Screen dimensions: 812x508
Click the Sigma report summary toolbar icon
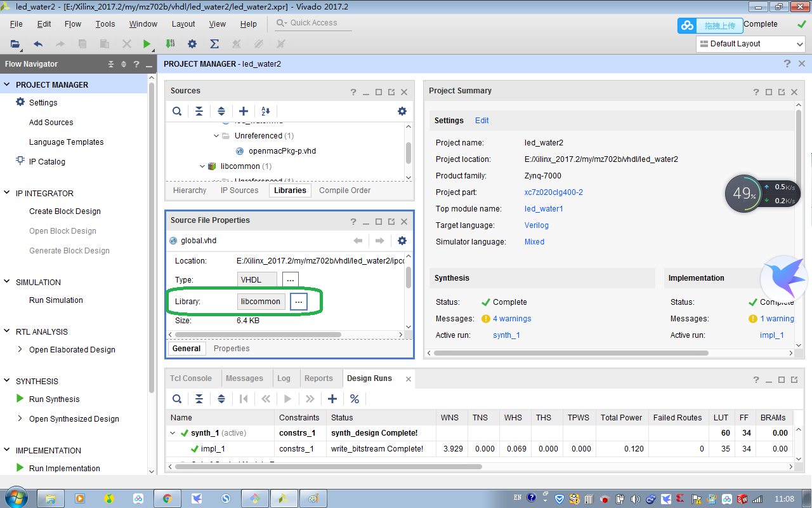coord(214,44)
